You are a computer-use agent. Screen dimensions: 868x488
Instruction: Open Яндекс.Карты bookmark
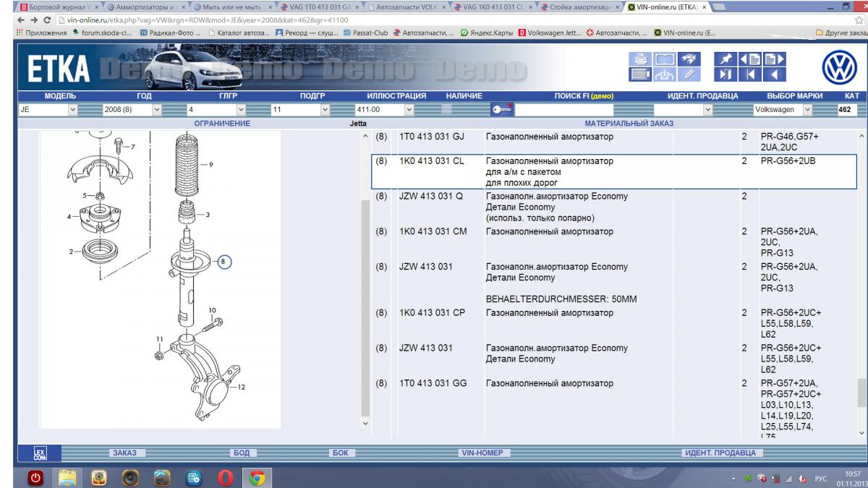click(x=486, y=33)
